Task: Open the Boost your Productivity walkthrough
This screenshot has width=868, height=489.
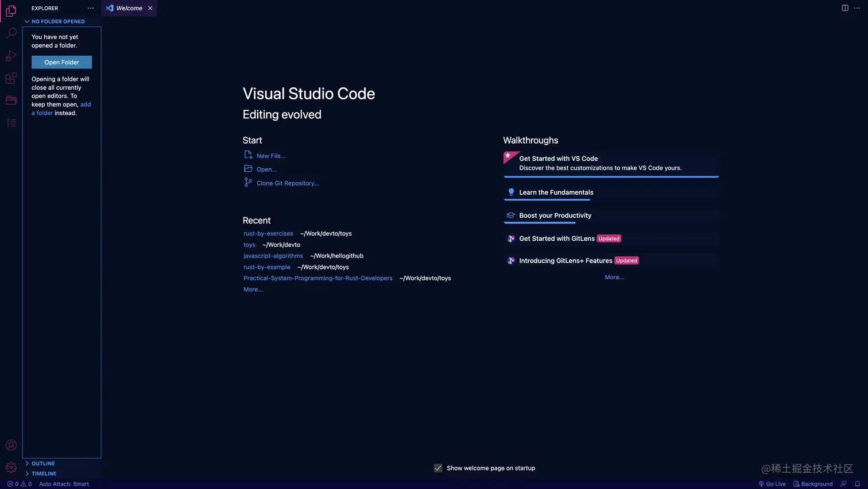Action: [611, 215]
